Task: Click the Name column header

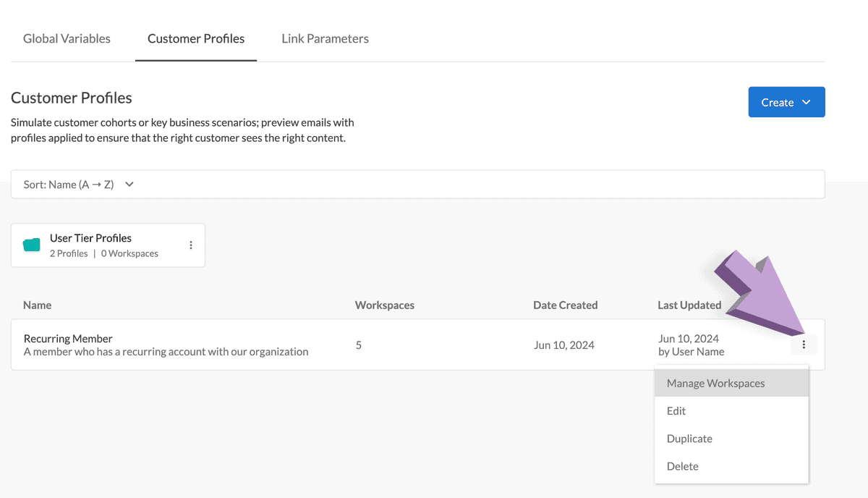Action: 37,305
